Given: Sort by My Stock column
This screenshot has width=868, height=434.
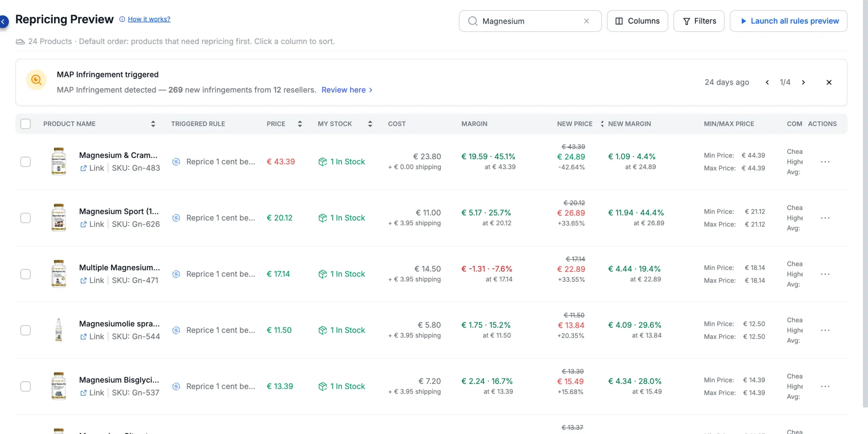Looking at the screenshot, I should 370,124.
